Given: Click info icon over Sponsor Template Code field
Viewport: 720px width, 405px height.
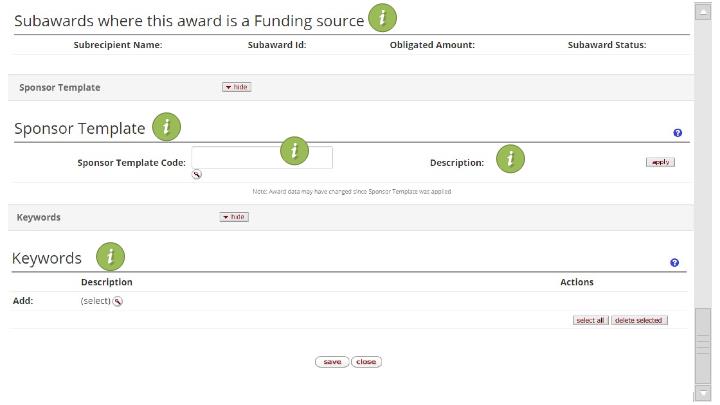Looking at the screenshot, I should (x=294, y=150).
